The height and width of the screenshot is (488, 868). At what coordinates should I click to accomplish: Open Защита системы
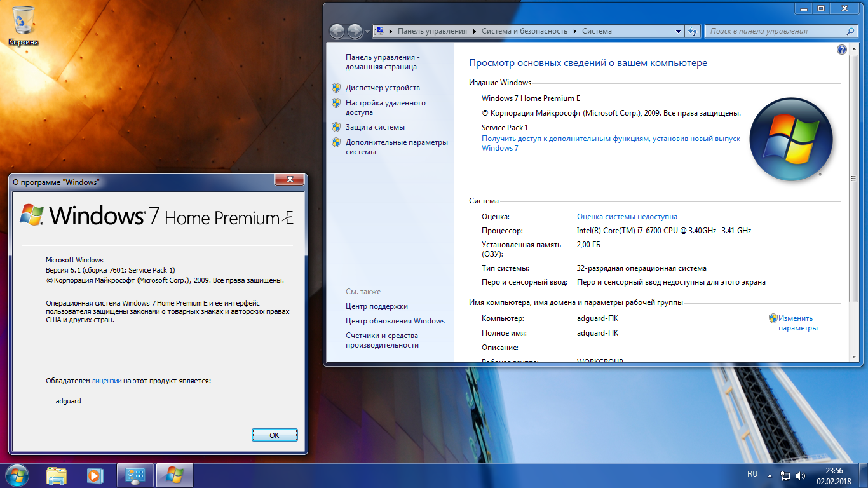tap(375, 127)
